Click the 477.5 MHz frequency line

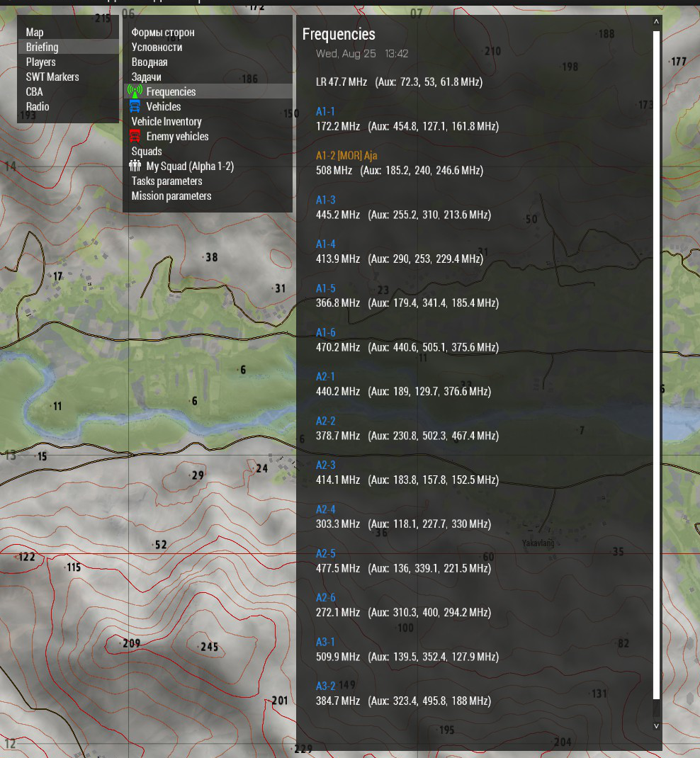[403, 568]
